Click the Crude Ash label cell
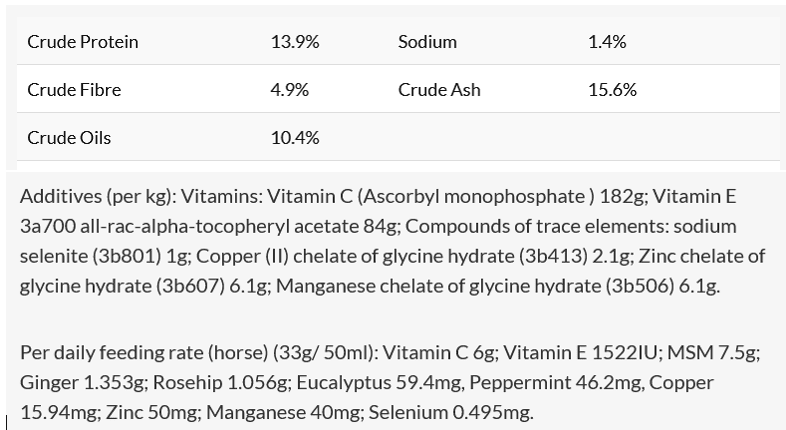The image size is (786, 430). 439,90
